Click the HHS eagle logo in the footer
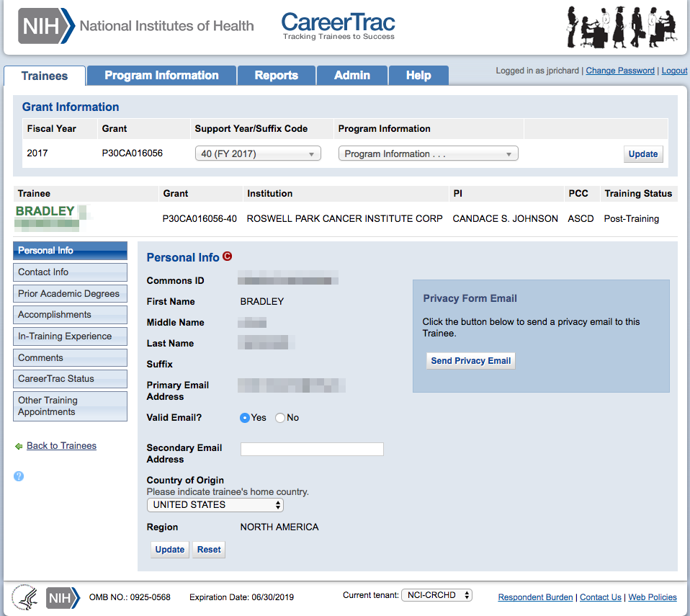Image resolution: width=690 pixels, height=616 pixels. (x=24, y=597)
